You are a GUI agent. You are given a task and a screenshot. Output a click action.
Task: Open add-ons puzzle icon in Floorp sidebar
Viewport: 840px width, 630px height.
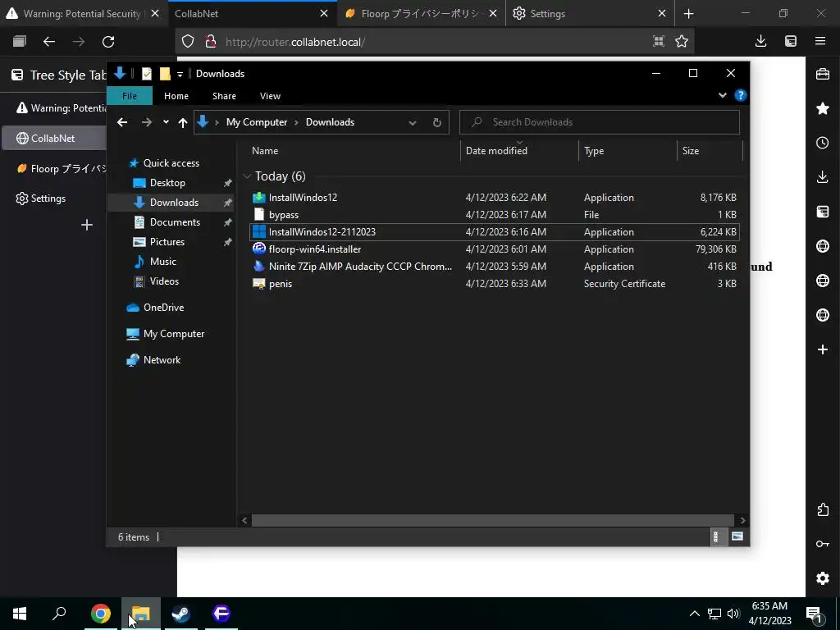click(x=822, y=509)
